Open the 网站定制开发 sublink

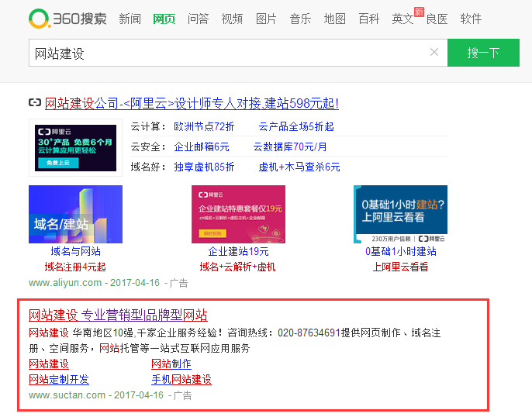point(59,380)
